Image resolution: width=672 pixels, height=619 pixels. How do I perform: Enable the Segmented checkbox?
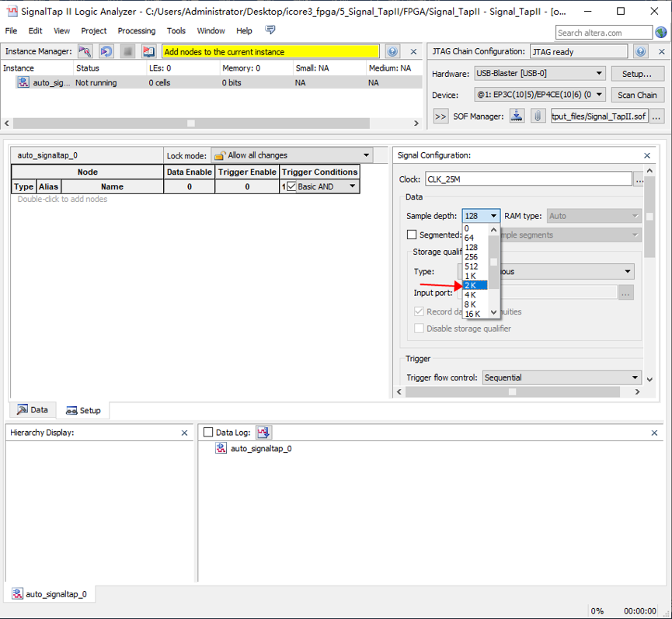(x=412, y=235)
